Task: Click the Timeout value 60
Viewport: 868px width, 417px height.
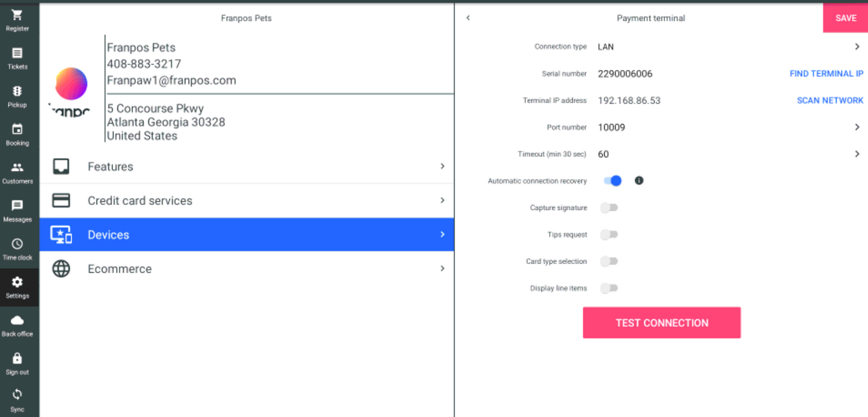Action: pyautogui.click(x=603, y=154)
